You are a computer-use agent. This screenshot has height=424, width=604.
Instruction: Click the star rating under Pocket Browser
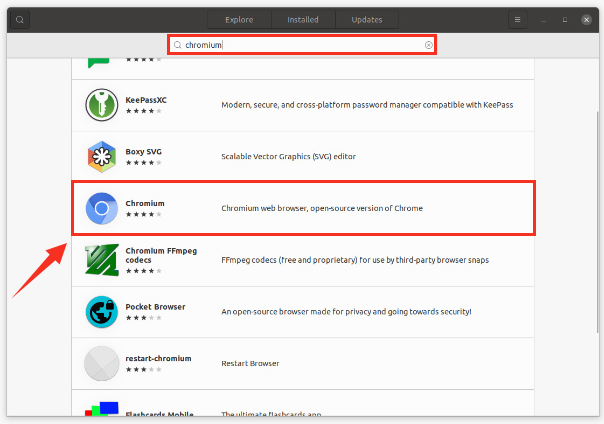click(x=144, y=318)
